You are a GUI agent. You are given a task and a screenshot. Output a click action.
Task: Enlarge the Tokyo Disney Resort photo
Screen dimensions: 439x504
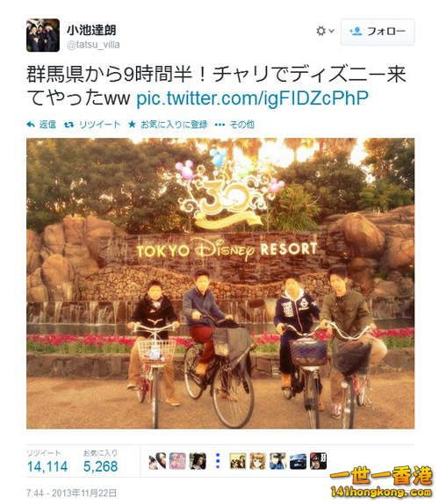pos(220,284)
